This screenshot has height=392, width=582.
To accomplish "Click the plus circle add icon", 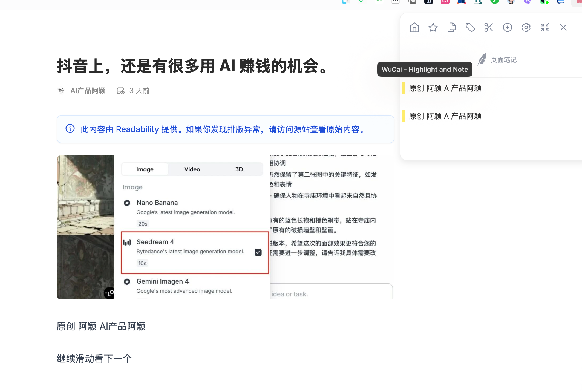I will tap(507, 27).
